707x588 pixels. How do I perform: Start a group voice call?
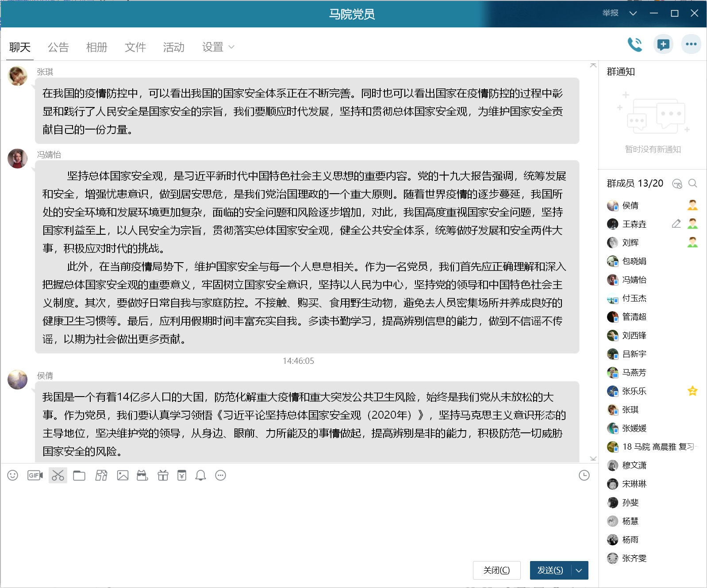[635, 44]
